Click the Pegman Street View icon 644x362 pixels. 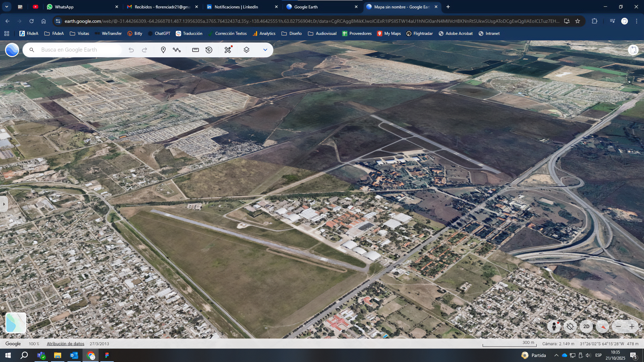[554, 326]
